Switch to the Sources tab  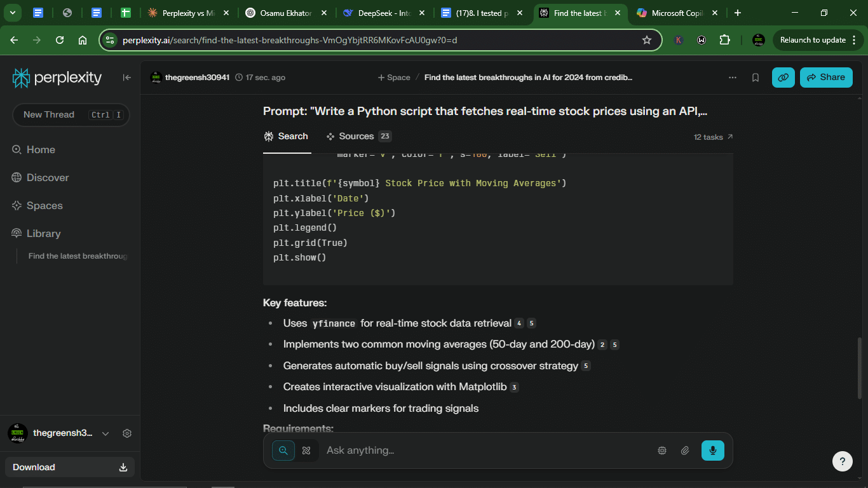358,137
